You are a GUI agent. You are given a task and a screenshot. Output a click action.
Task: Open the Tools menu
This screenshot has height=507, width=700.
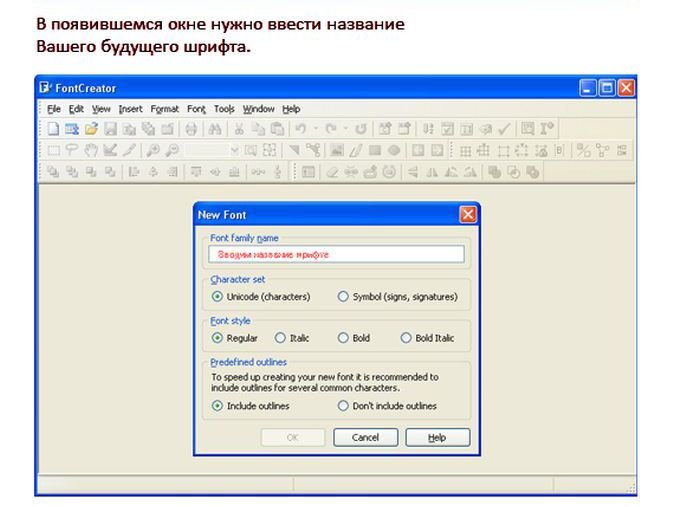coord(224,109)
